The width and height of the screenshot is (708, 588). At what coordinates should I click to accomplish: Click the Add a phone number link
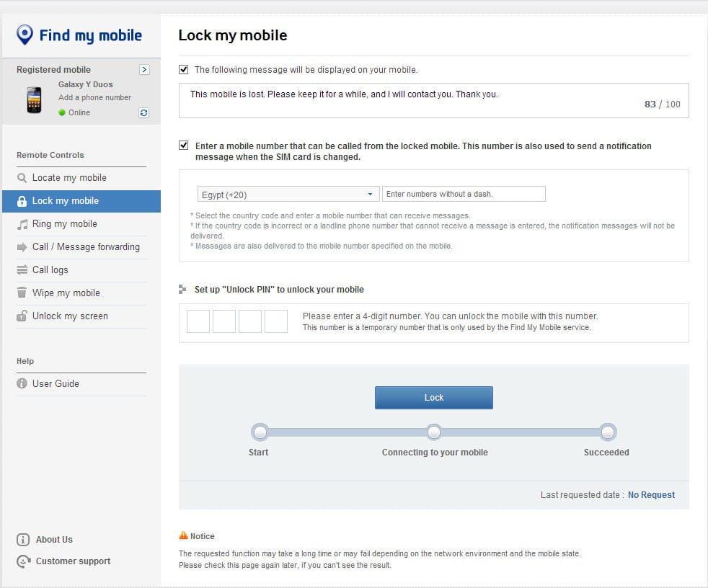94,97
